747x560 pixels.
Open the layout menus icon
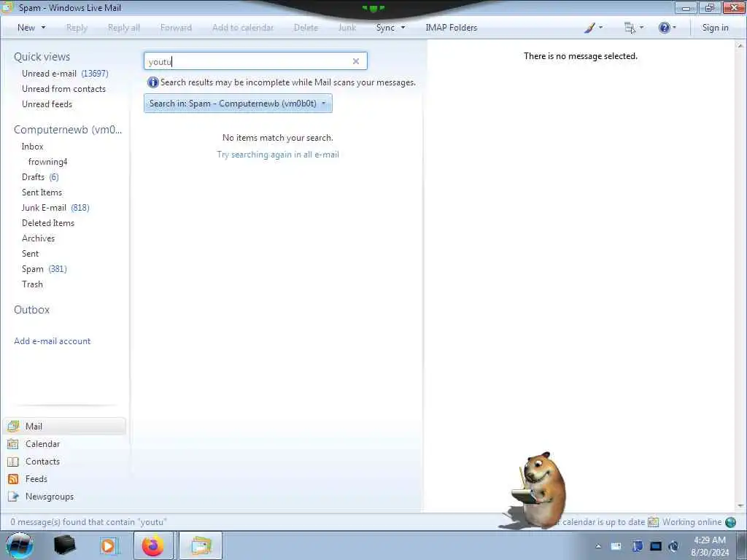coord(633,28)
